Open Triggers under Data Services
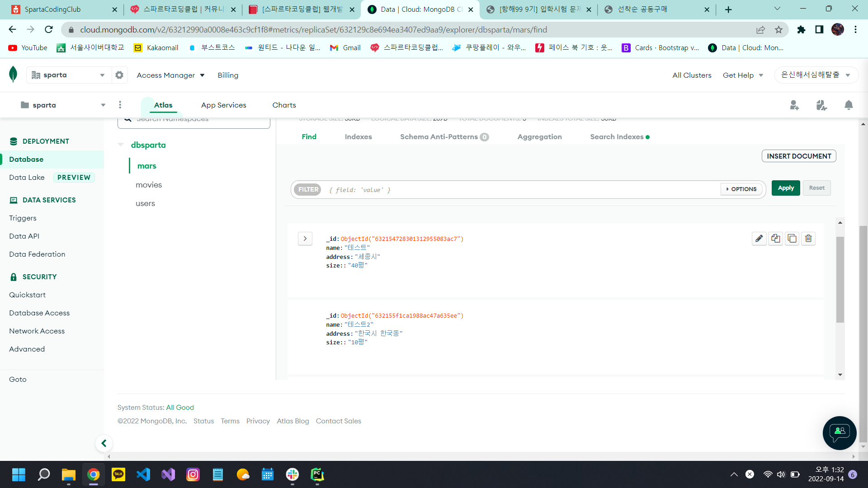 coord(23,218)
